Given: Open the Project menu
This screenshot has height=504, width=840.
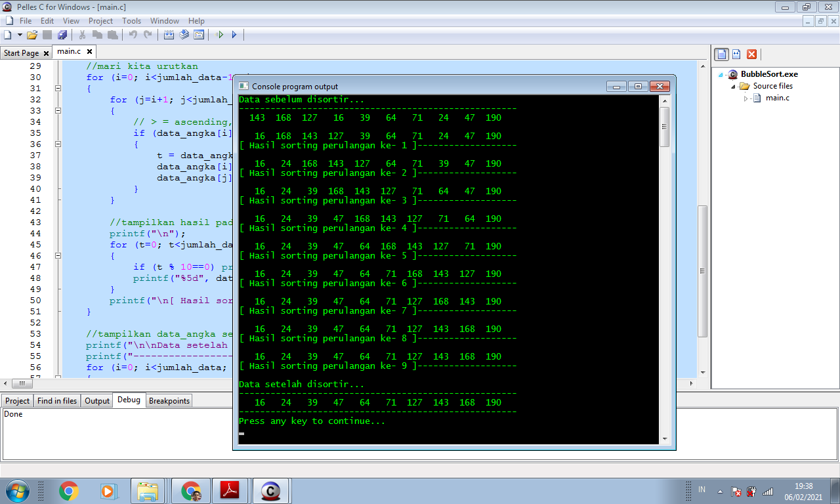Looking at the screenshot, I should [x=100, y=21].
